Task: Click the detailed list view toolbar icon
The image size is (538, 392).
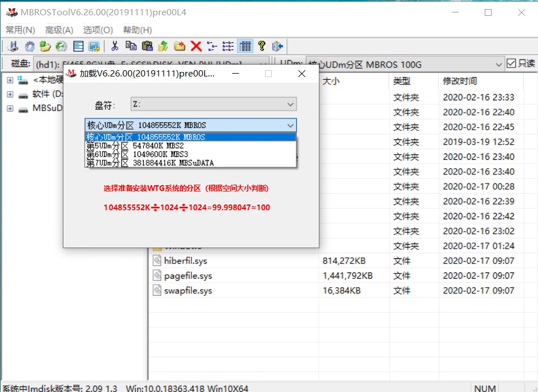Action: point(245,46)
